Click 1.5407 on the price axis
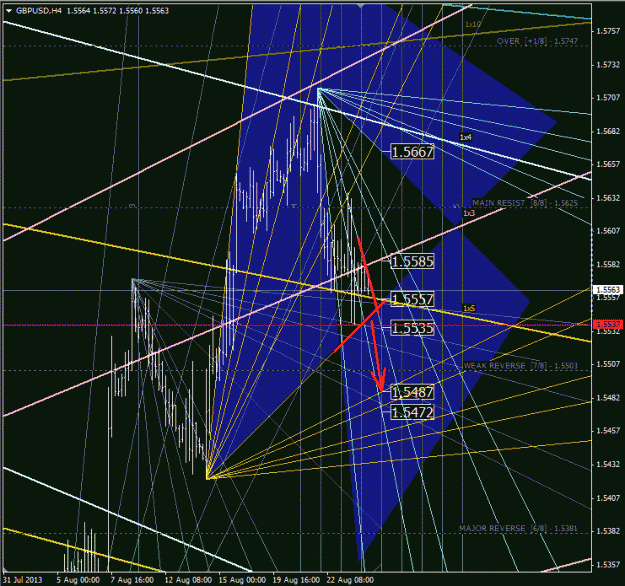Viewport: 625px width, 586px height. pyautogui.click(x=608, y=498)
